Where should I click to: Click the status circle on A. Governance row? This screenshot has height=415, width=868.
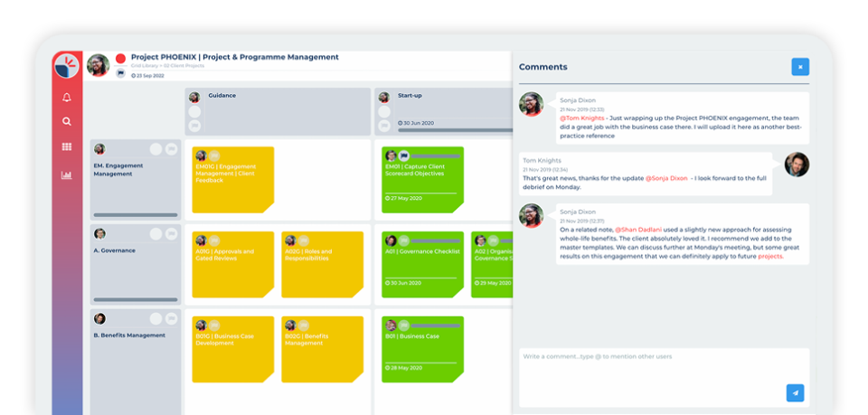pos(156,233)
